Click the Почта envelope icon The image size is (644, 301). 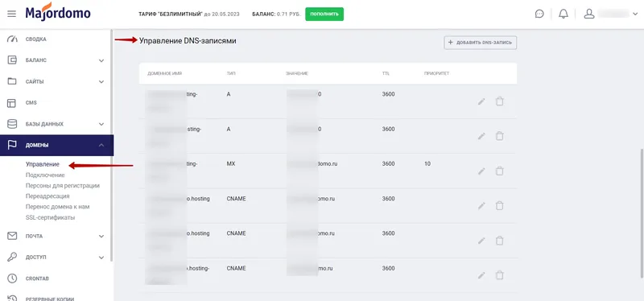(x=12, y=236)
